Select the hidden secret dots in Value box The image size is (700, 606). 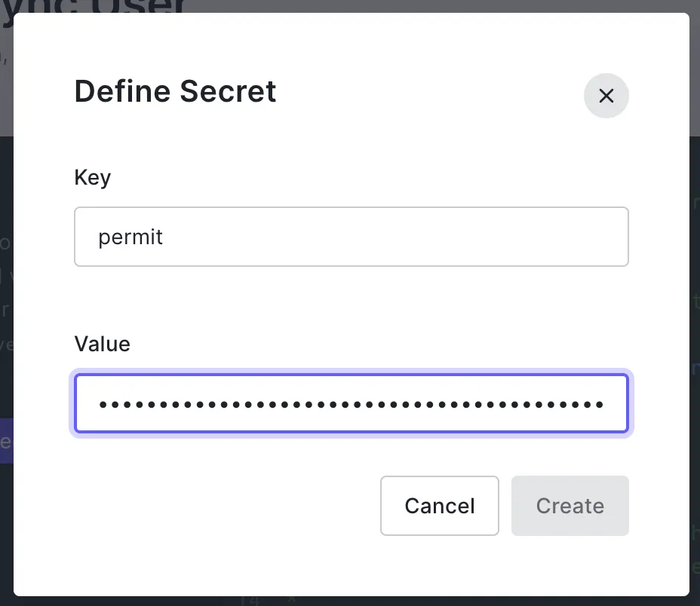tap(351, 403)
